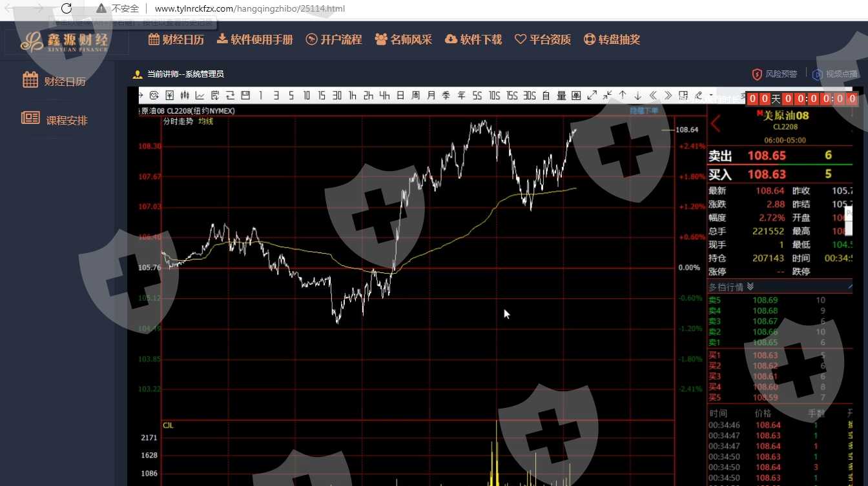
Task: Open 软件下载 in top navigation
Action: [473, 39]
